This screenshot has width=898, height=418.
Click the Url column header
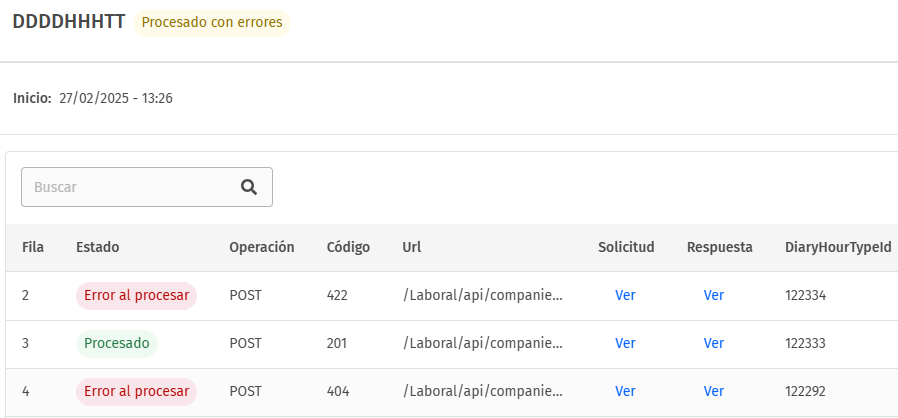412,247
